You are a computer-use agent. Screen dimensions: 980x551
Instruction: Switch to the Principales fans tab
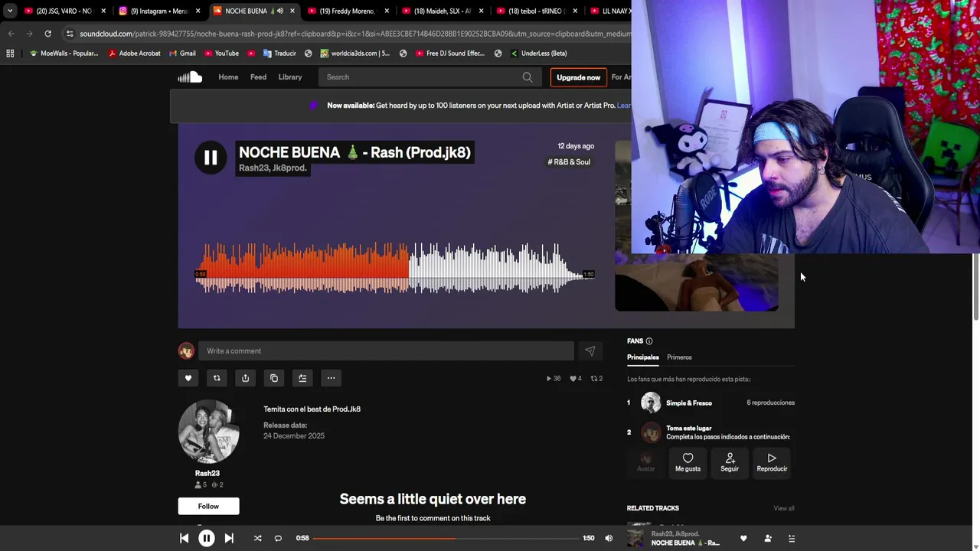[x=643, y=357]
